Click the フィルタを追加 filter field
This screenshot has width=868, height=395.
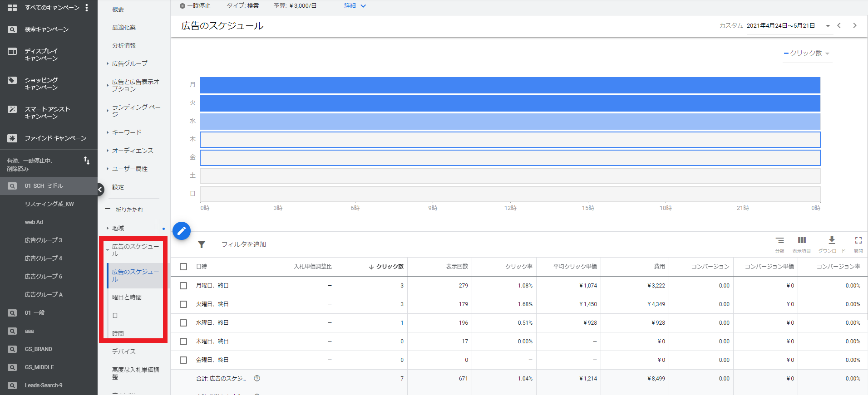click(x=244, y=244)
